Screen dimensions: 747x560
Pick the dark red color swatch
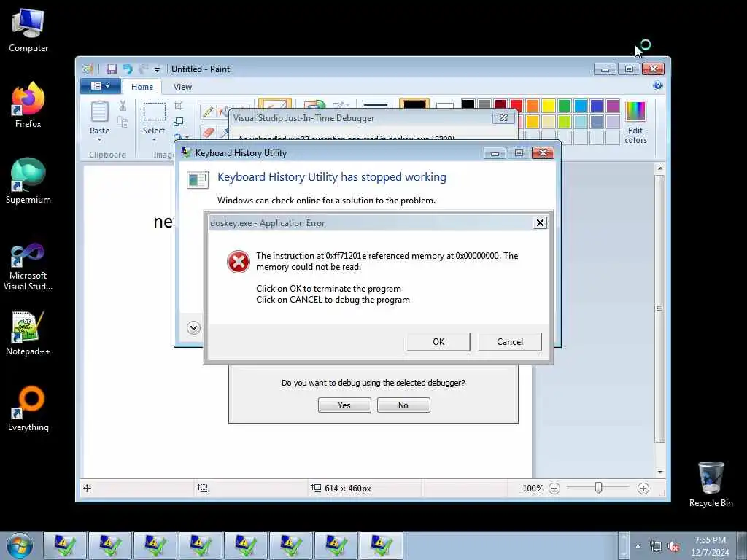[x=500, y=105]
